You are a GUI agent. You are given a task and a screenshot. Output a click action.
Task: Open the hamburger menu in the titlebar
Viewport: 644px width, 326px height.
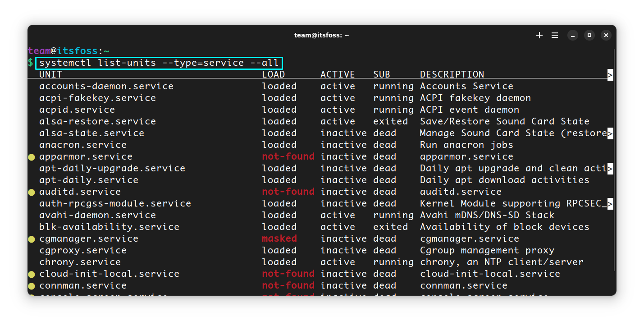[x=554, y=35]
